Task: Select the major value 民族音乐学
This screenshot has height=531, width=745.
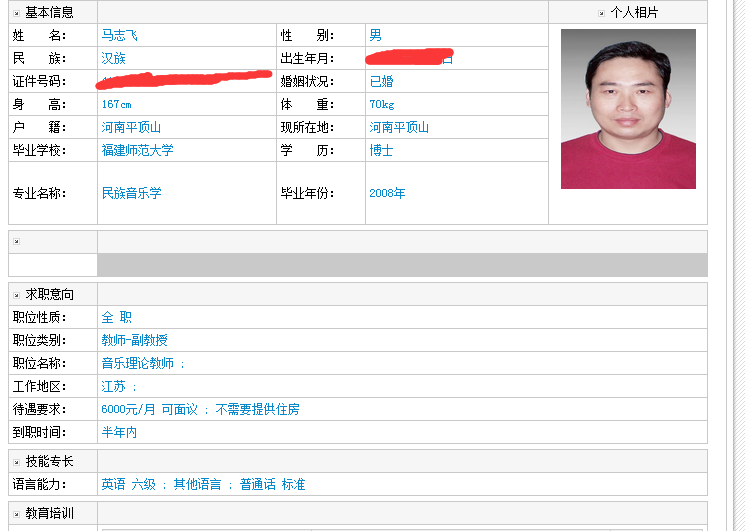Action: coord(132,193)
